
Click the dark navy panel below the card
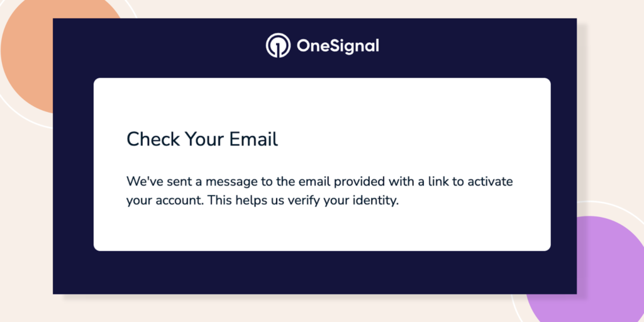click(x=314, y=272)
